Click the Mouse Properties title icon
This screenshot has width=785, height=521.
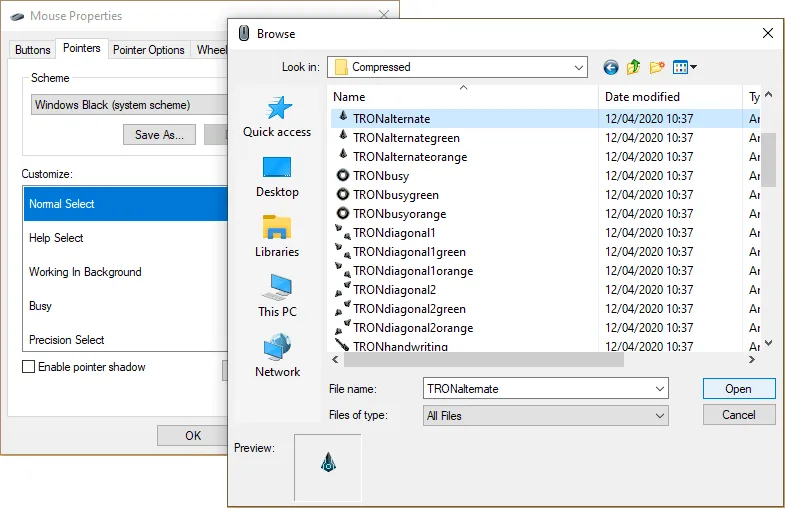17,17
